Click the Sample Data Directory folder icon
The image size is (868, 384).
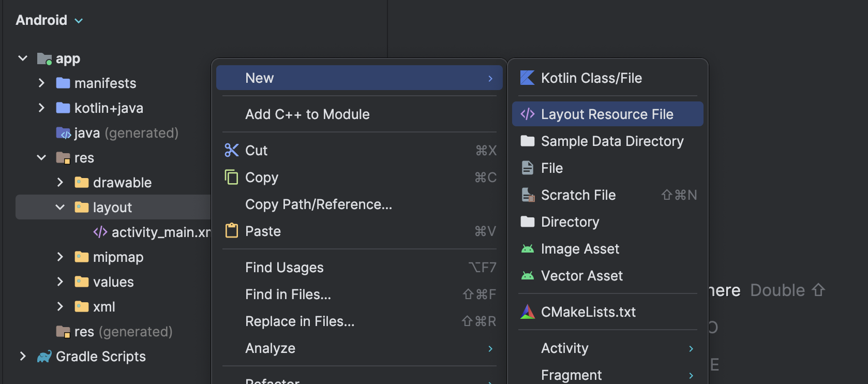(528, 141)
